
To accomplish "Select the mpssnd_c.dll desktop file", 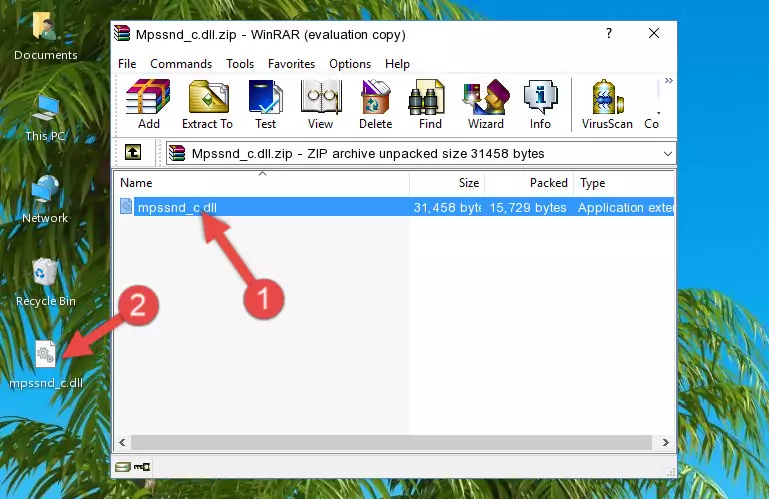I will pyautogui.click(x=46, y=365).
